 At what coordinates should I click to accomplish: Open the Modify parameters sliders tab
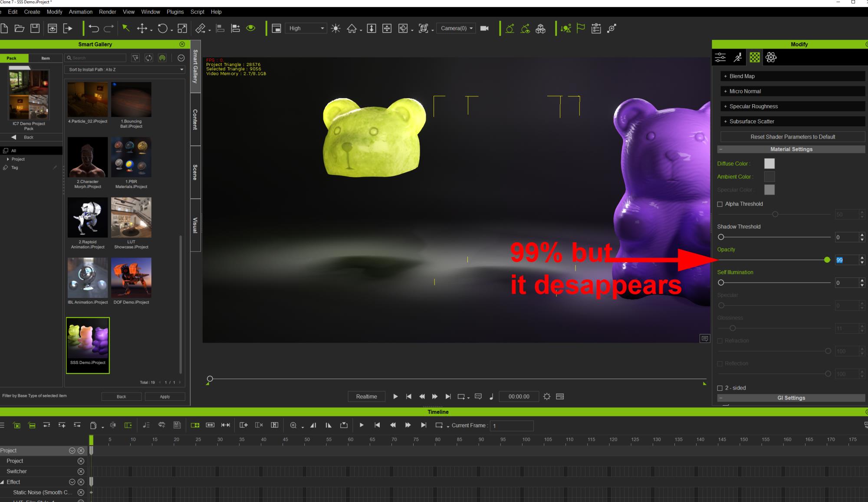(720, 57)
